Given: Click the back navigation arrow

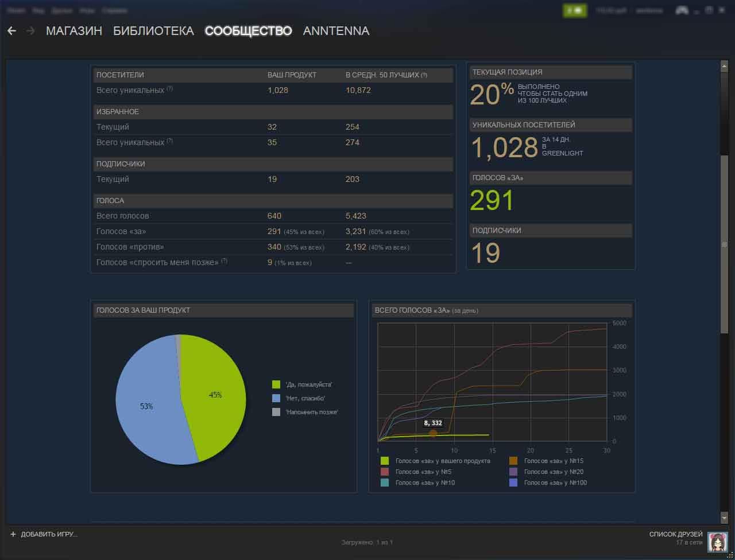Looking at the screenshot, I should (x=11, y=31).
